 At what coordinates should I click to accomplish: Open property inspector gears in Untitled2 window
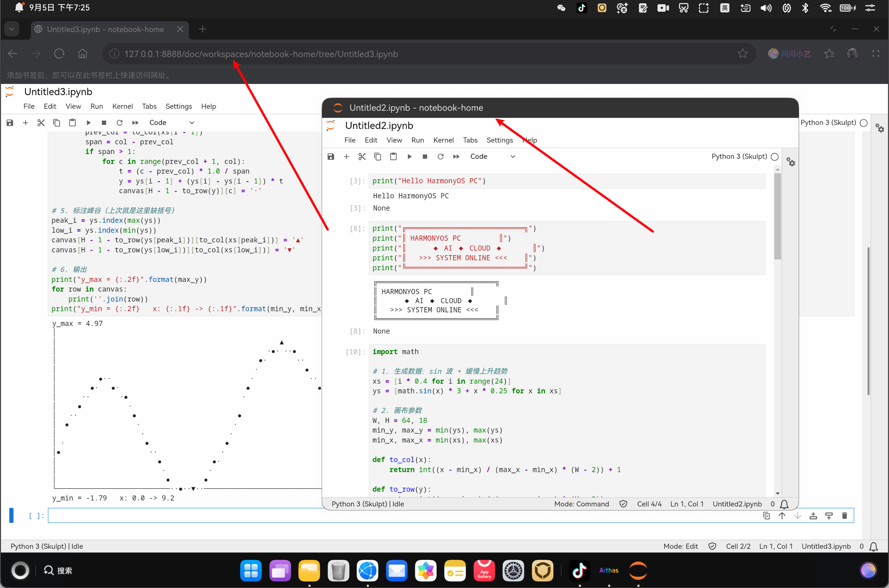[x=791, y=162]
